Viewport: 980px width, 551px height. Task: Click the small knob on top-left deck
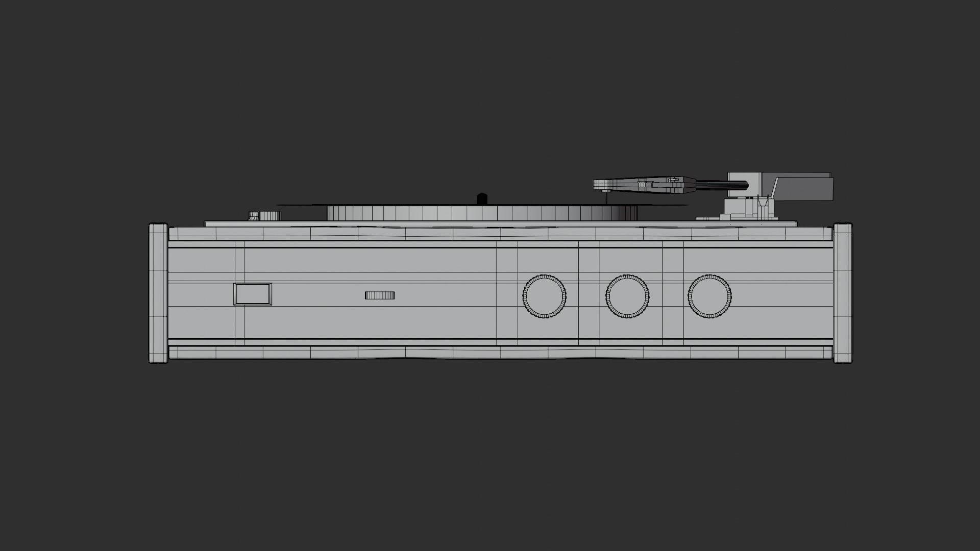click(265, 215)
